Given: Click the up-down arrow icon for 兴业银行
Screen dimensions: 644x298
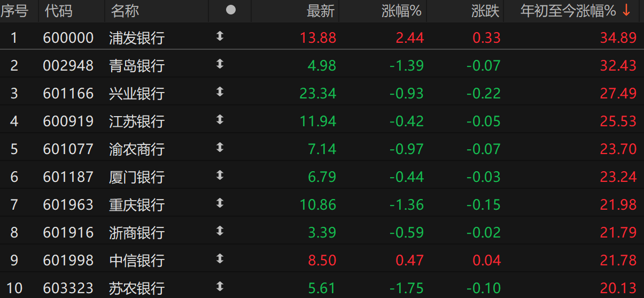Looking at the screenshot, I should coord(220,92).
